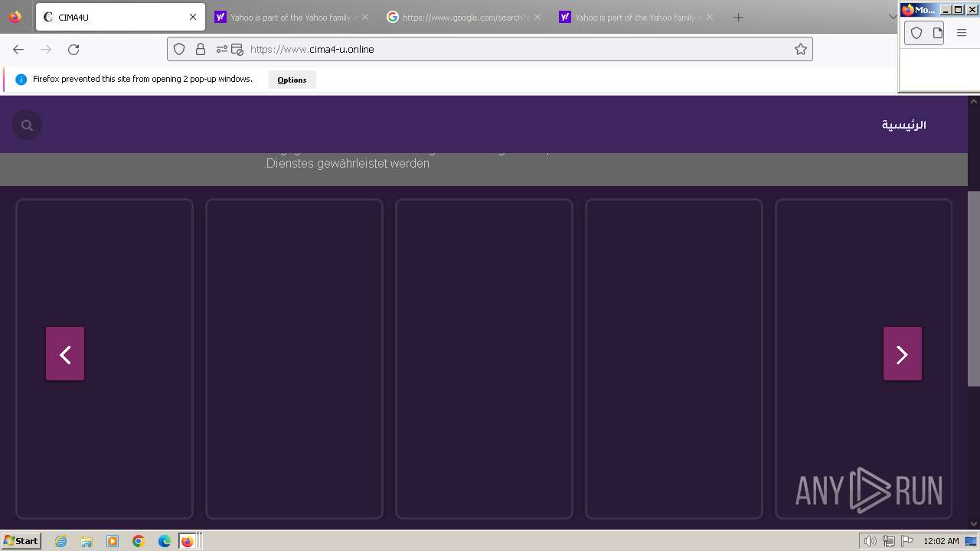Click page icon in small Mozilla window
This screenshot has width=980, height=551.
pos(937,33)
